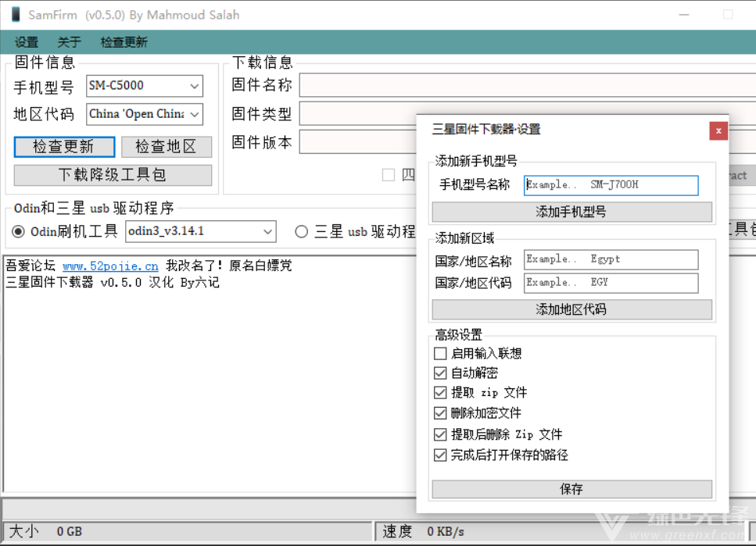Disable the 自动解密 checkbox
The width and height of the screenshot is (756, 546).
click(440, 373)
